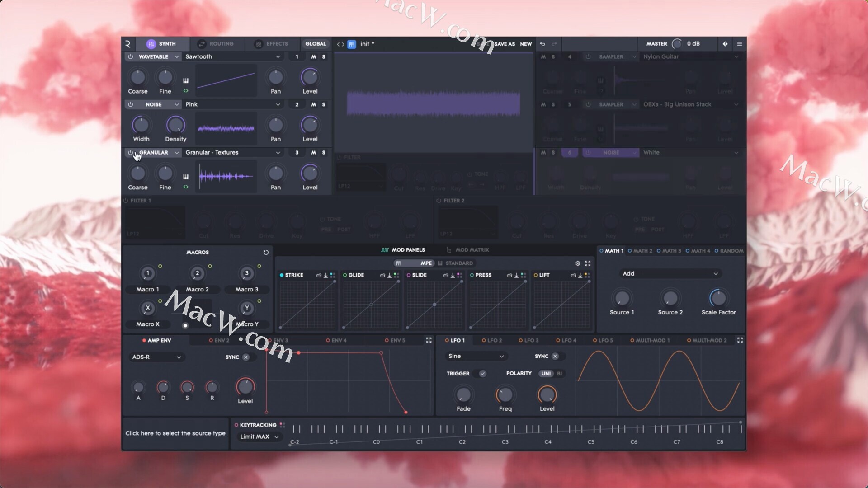Open the Add math operation dropdown
868x488 pixels.
click(x=670, y=274)
